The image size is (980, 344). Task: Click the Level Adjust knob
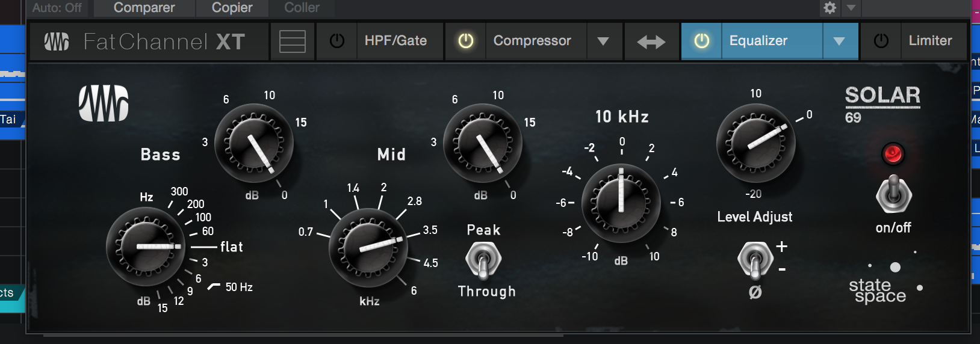[756, 143]
